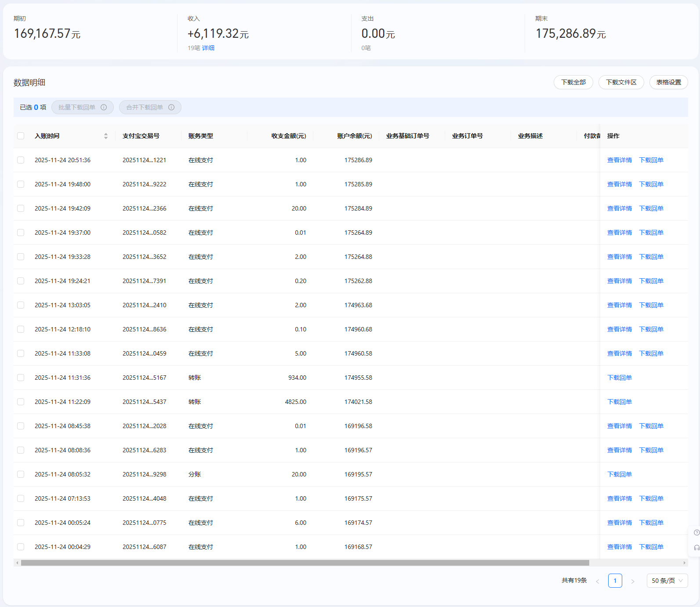Open the help question mark icon
The width and height of the screenshot is (700, 607).
pos(696,533)
